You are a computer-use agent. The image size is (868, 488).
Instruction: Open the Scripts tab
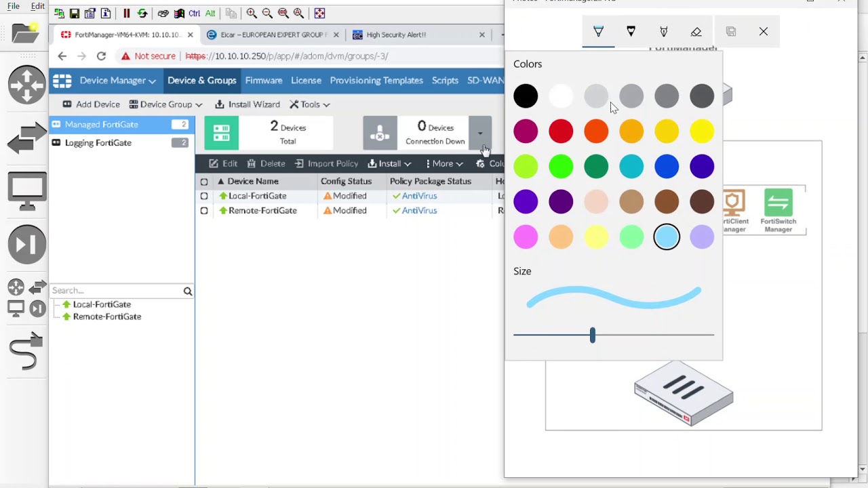coord(445,81)
